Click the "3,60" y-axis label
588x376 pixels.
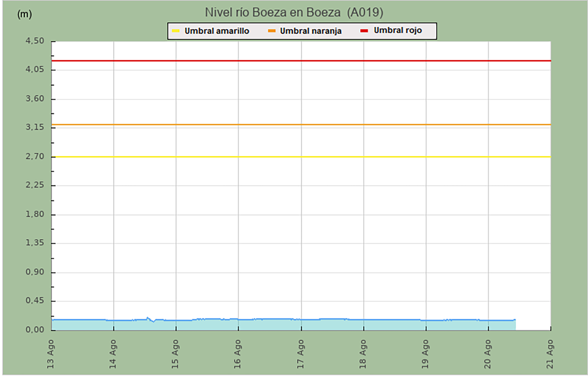tap(35, 99)
